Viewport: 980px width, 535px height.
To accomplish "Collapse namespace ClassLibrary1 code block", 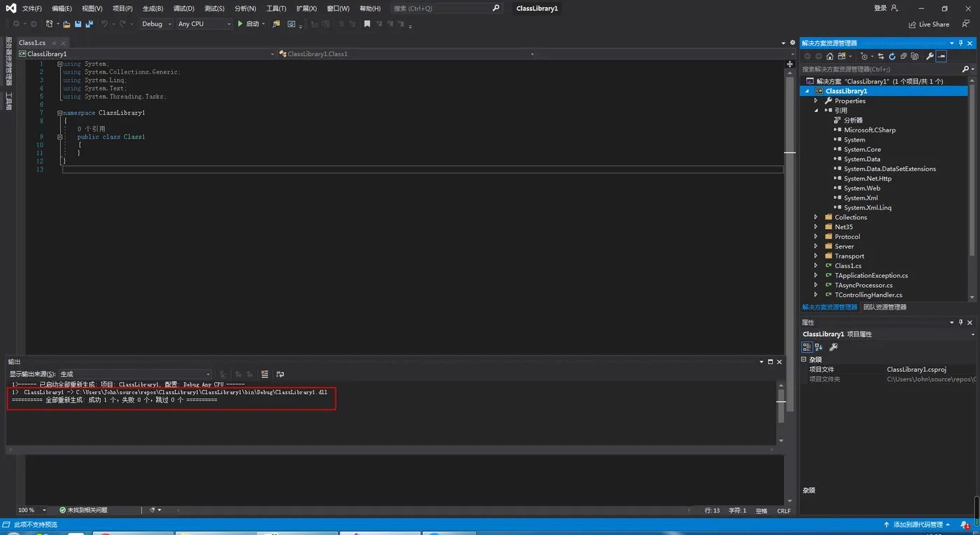I will coord(60,113).
